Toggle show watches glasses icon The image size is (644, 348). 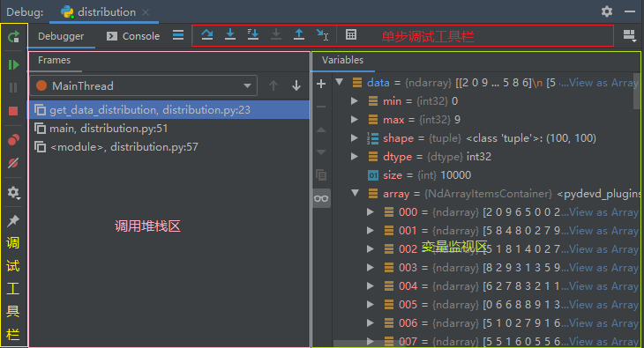pos(321,198)
